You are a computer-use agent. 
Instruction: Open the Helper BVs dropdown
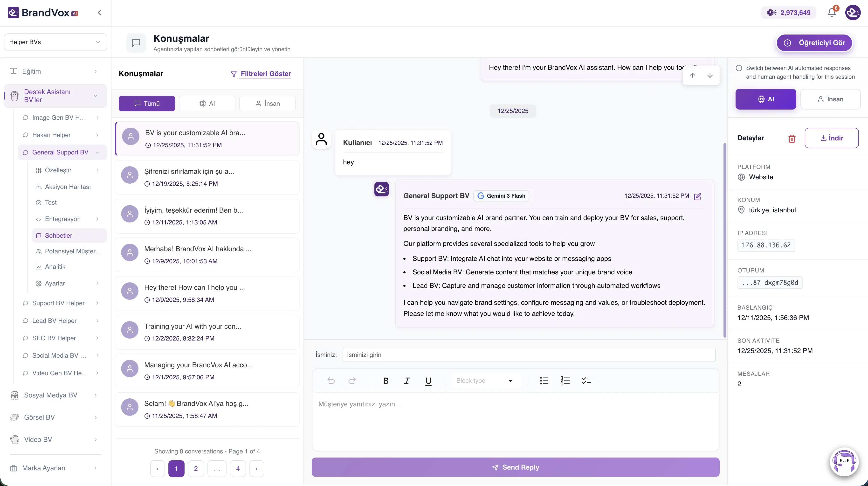pos(55,42)
